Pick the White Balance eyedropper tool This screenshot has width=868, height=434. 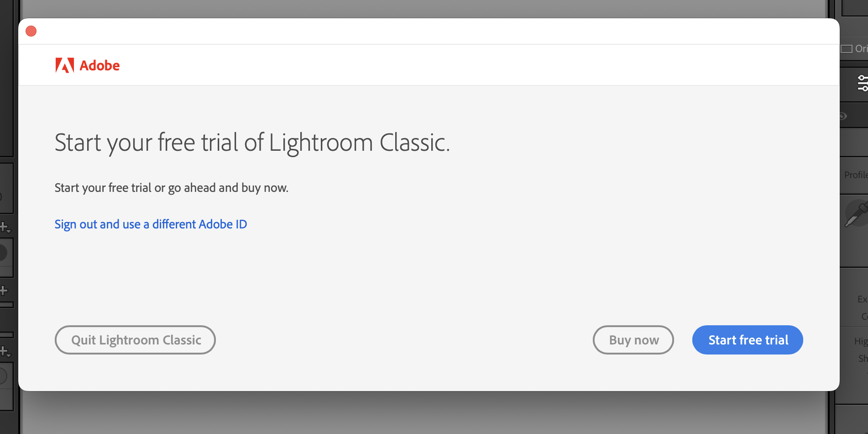pyautogui.click(x=856, y=214)
